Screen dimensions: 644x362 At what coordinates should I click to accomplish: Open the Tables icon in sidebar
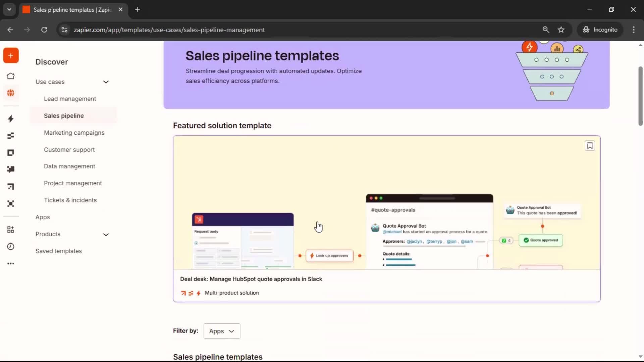pos(11,136)
